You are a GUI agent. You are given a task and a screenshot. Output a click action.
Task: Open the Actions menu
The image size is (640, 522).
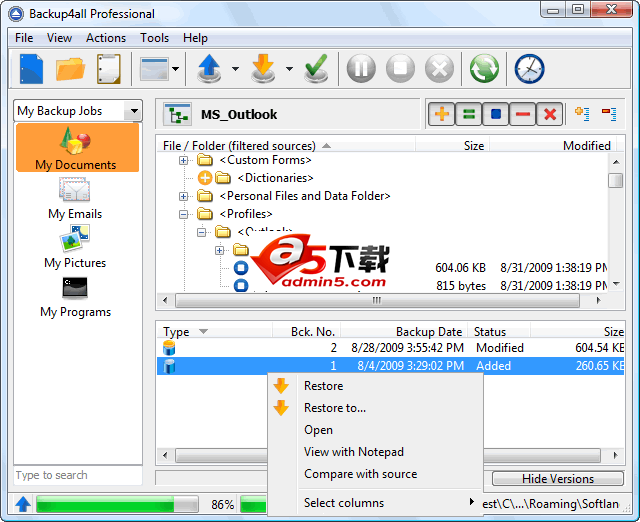pyautogui.click(x=106, y=38)
